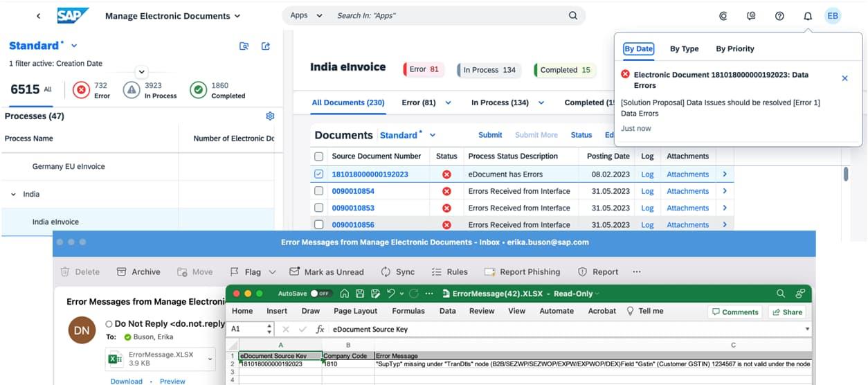Screen dimensions: 868x385
Task: Click the Documents table vertical scrollbar
Action: click(846, 174)
